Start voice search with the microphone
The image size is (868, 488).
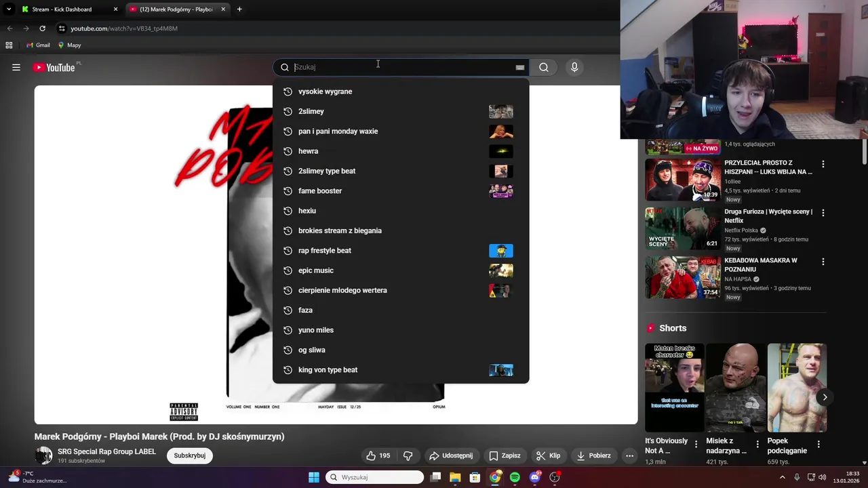[574, 67]
